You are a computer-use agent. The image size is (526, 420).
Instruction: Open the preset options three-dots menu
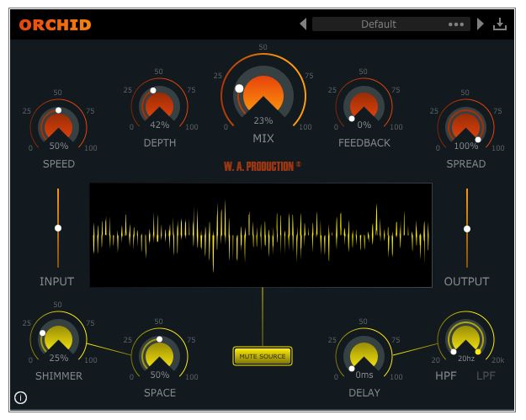pos(456,24)
